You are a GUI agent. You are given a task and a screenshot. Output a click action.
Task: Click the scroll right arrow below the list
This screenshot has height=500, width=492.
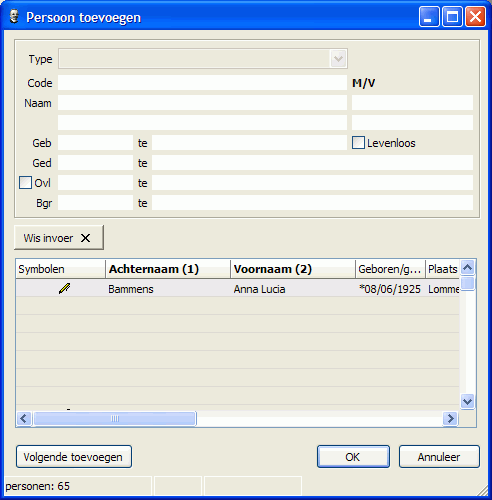point(450,418)
